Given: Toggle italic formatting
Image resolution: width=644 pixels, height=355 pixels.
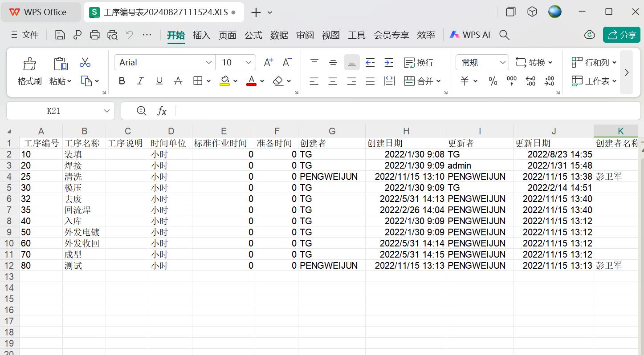Looking at the screenshot, I should click(x=140, y=81).
